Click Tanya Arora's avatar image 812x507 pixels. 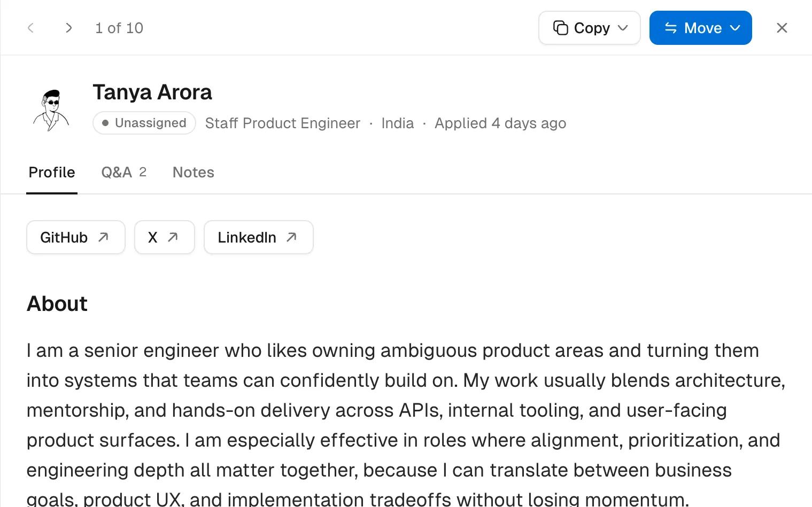[51, 110]
